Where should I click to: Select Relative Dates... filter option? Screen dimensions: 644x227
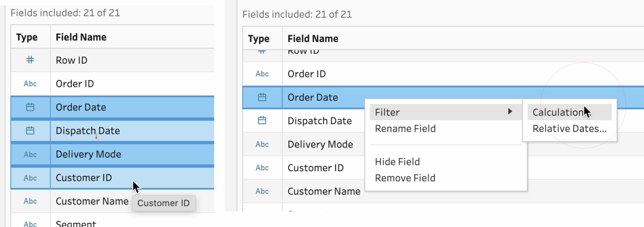[569, 129]
